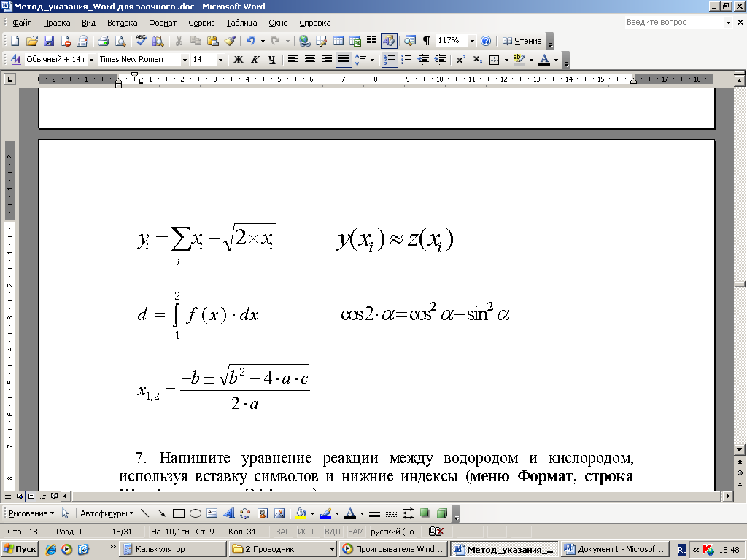The height and width of the screenshot is (560, 747).
Task: Open the Правка menu
Action: [x=56, y=23]
